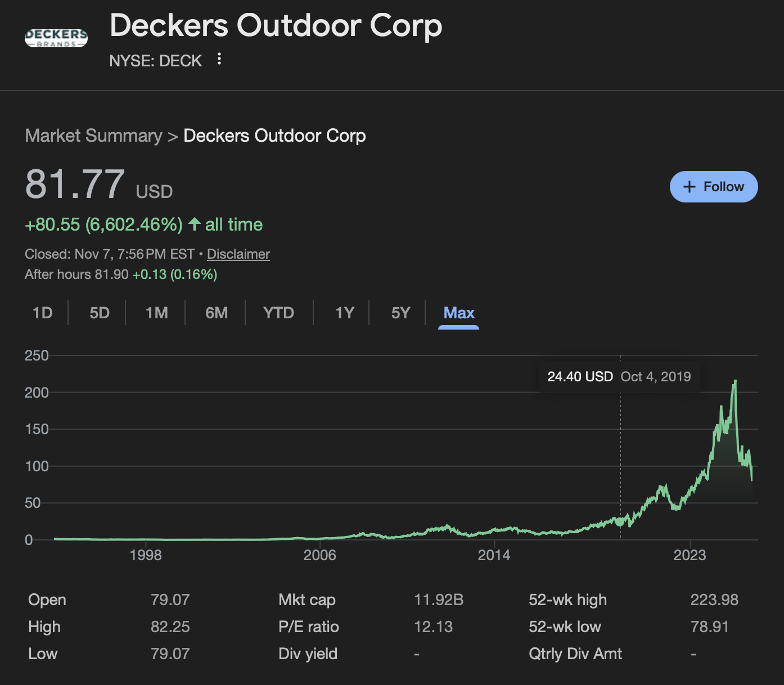Screen dimensions: 784x685
Task: Click the P/E ratio label in stats
Action: click(x=308, y=627)
